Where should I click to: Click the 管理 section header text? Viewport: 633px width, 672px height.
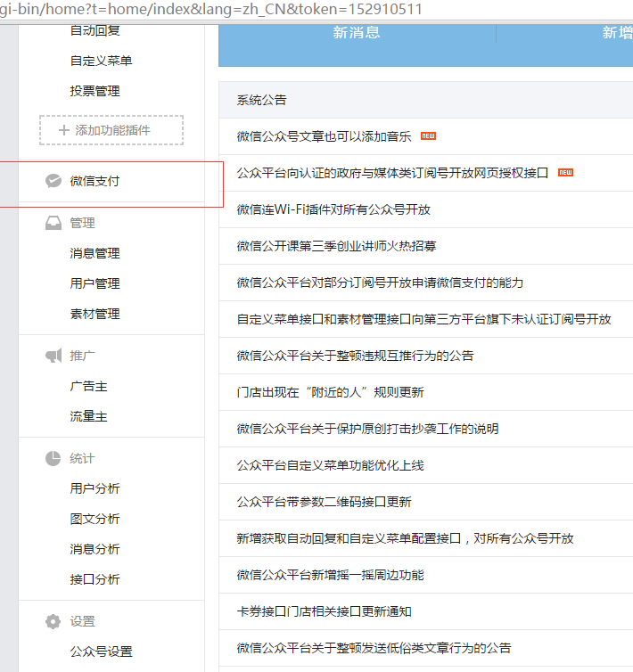82,223
